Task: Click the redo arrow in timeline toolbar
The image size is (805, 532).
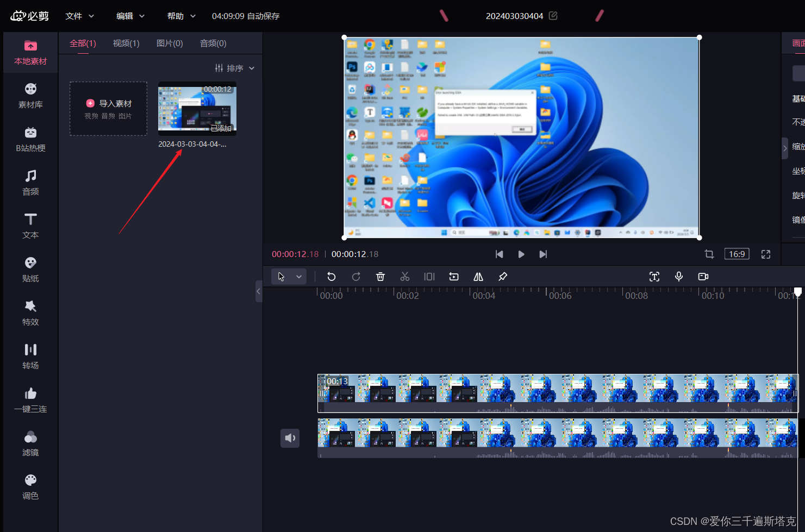Action: (x=356, y=277)
